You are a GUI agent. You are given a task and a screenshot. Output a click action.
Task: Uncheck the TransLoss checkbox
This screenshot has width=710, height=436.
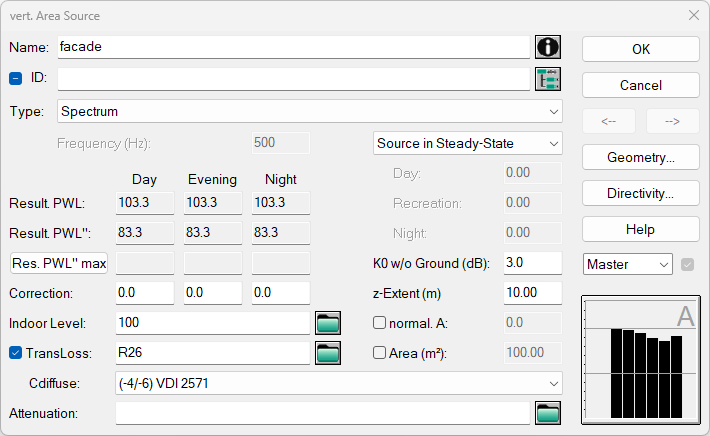15,353
